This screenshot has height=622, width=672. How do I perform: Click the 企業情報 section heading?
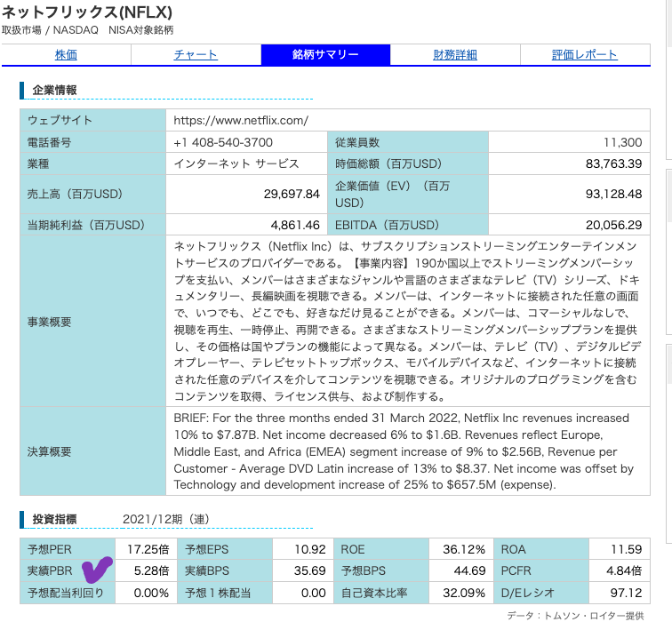point(54,90)
